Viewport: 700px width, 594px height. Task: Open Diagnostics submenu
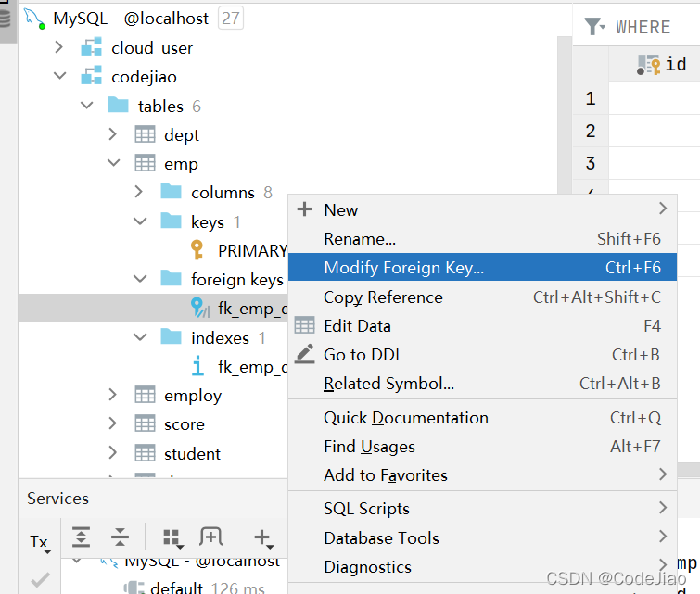[x=482, y=567]
